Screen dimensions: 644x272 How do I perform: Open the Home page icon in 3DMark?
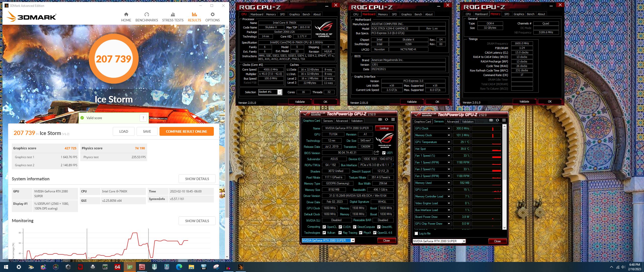[x=126, y=14]
